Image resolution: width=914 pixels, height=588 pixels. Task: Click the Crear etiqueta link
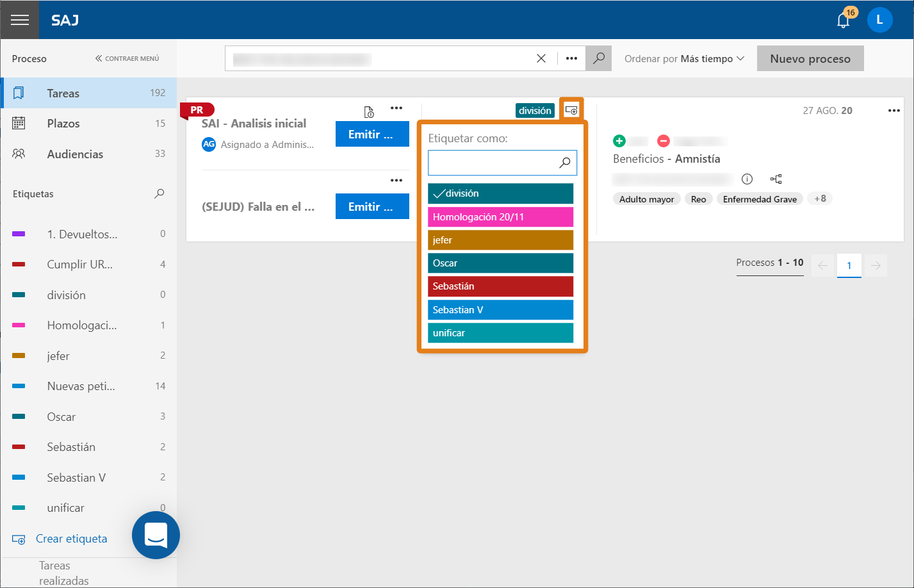(71, 539)
